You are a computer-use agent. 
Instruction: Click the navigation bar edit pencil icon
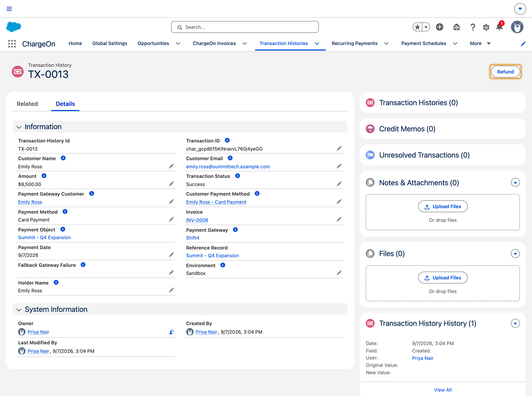(x=523, y=44)
